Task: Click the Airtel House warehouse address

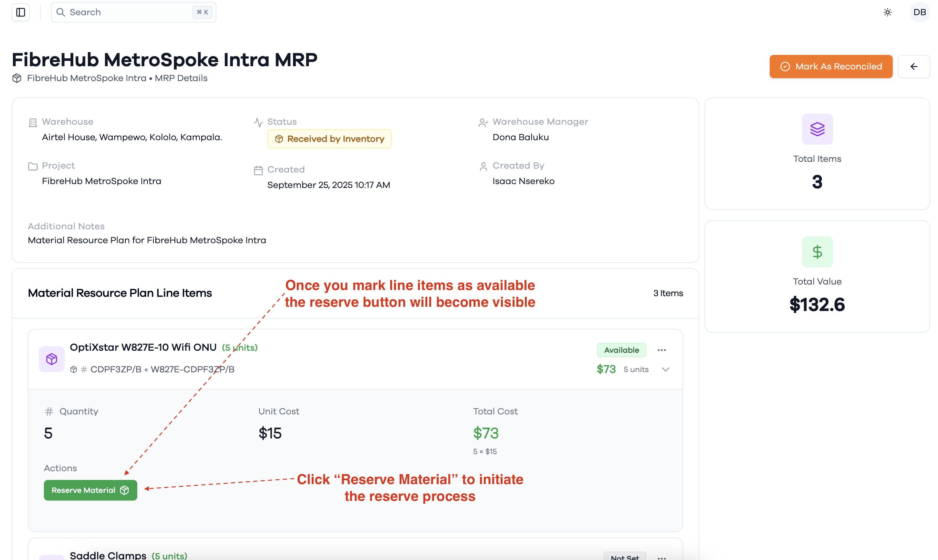Action: [x=132, y=137]
